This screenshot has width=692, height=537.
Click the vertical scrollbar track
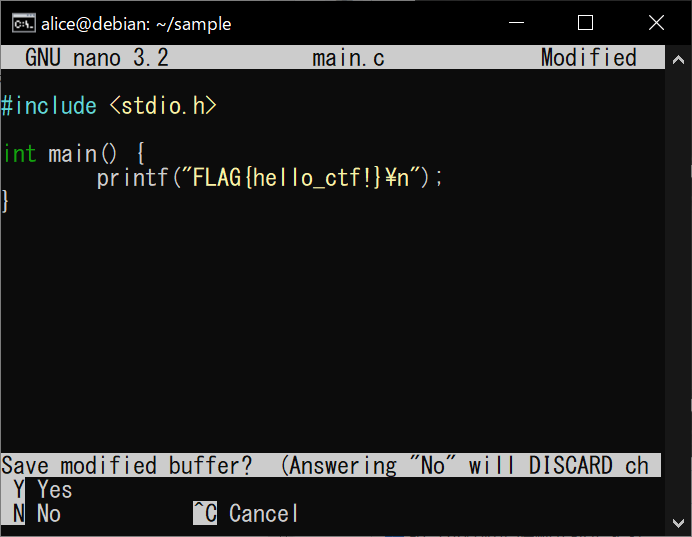click(678, 291)
